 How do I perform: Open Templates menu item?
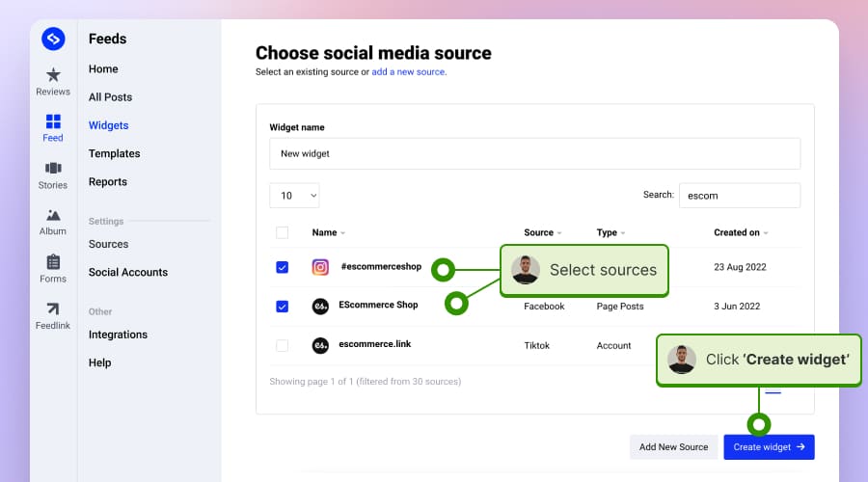(x=115, y=154)
